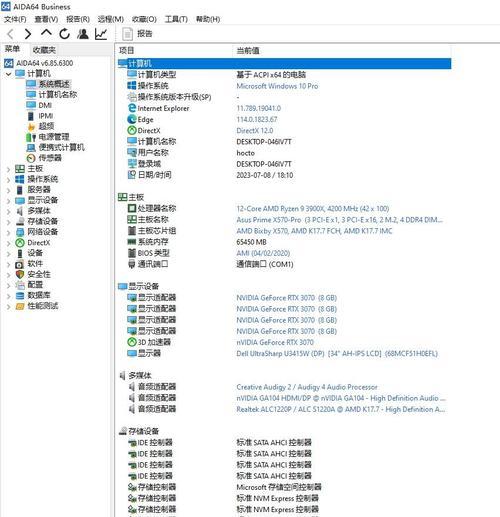Click the 便携式计算机 laptop icon in tree
The height and width of the screenshot is (517, 500).
click(x=31, y=147)
